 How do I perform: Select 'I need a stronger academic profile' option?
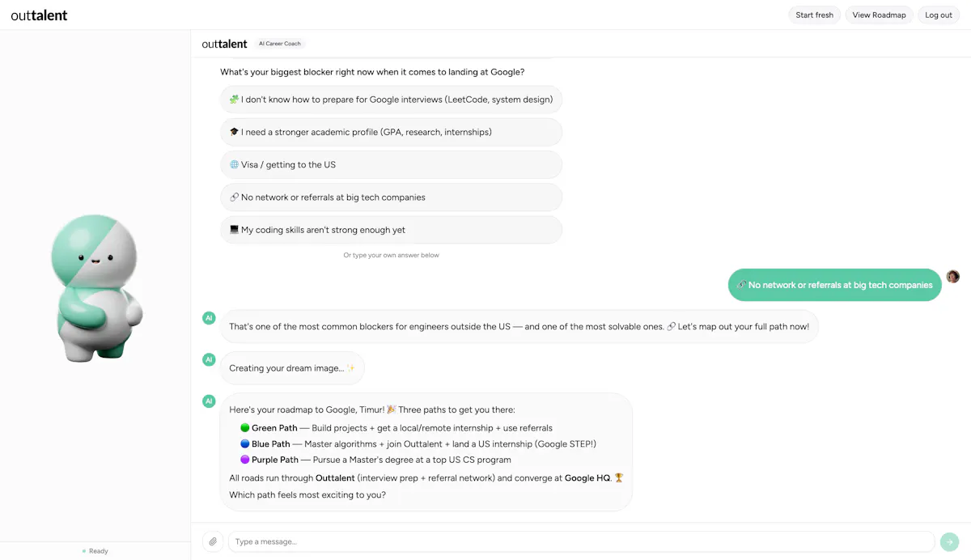coord(391,132)
